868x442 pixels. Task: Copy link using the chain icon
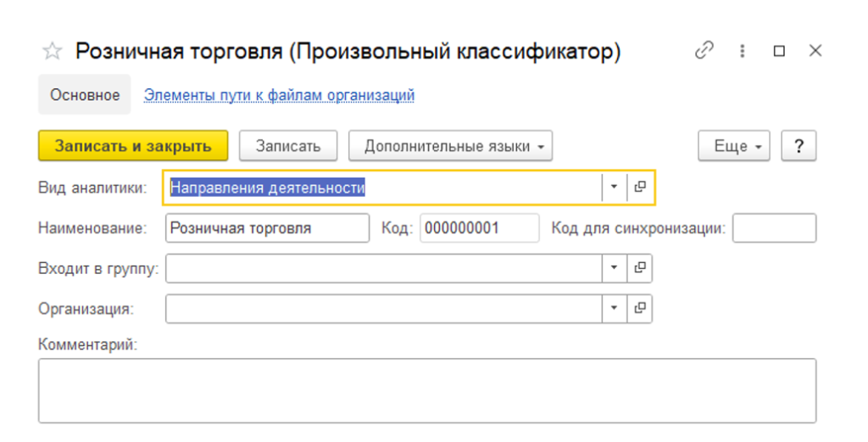[704, 51]
